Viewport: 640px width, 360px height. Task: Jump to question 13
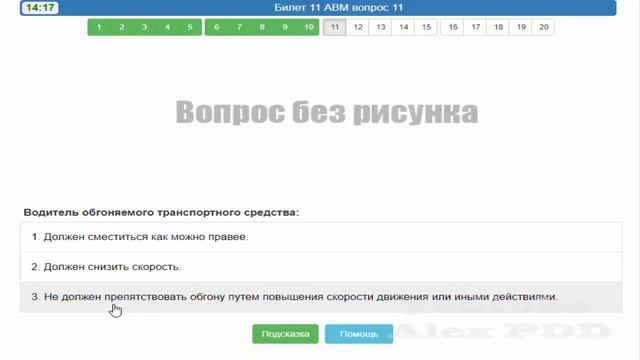381,27
